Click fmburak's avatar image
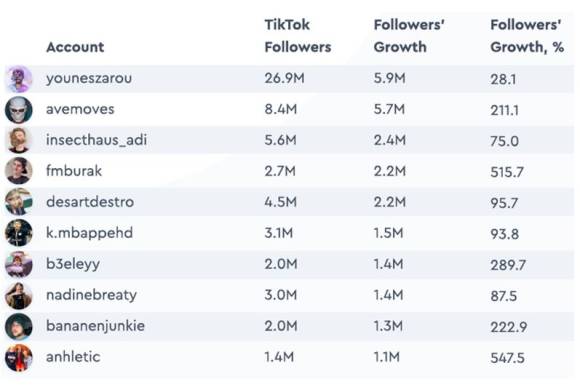 19,171
